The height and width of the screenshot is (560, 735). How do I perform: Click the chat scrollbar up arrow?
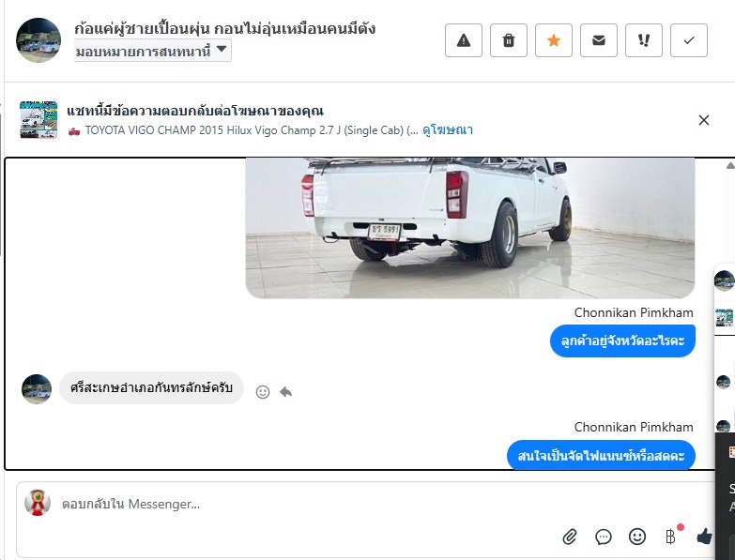point(730,165)
